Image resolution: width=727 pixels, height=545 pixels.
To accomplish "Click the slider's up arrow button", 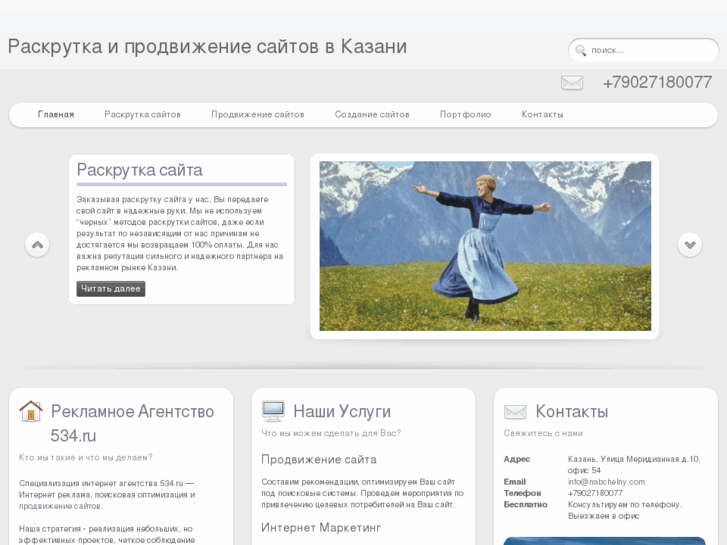I will coord(37,244).
